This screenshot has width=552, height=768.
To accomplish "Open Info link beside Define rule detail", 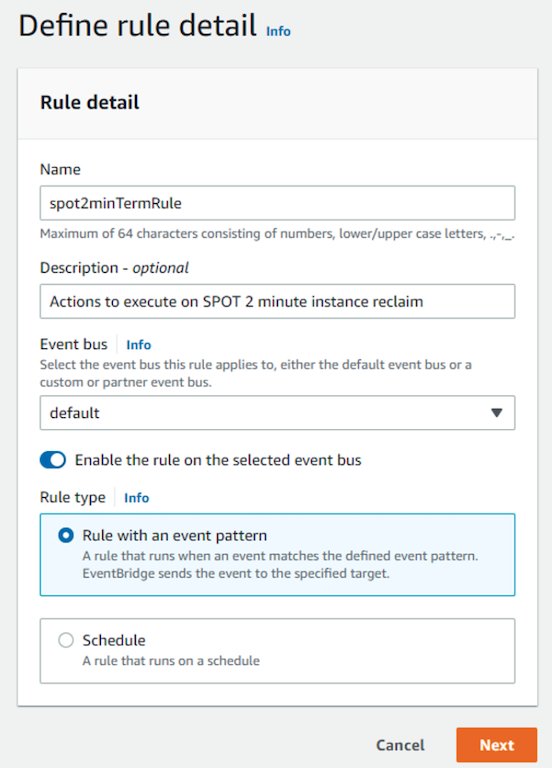I will [278, 31].
